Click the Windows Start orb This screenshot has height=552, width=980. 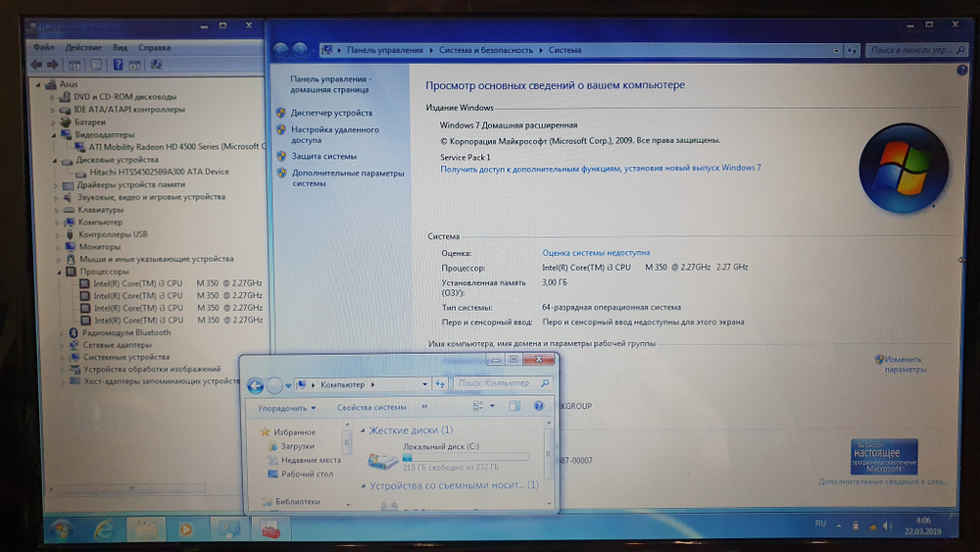[61, 529]
